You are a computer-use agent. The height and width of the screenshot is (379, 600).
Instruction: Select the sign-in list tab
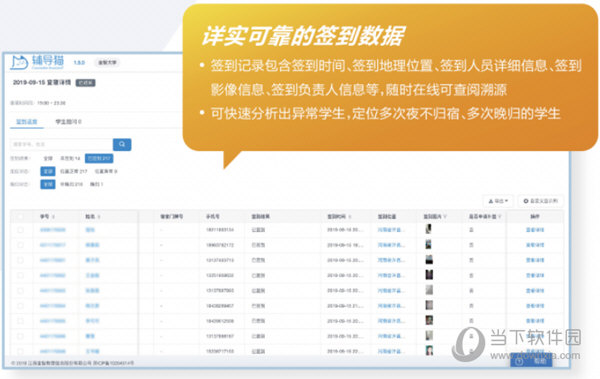point(26,122)
